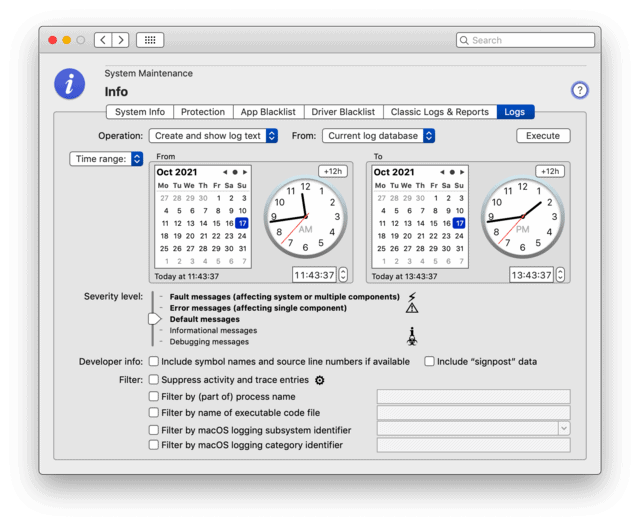The width and height of the screenshot is (640, 526).
Task: Open the Operation dropdown menu
Action: pyautogui.click(x=213, y=136)
